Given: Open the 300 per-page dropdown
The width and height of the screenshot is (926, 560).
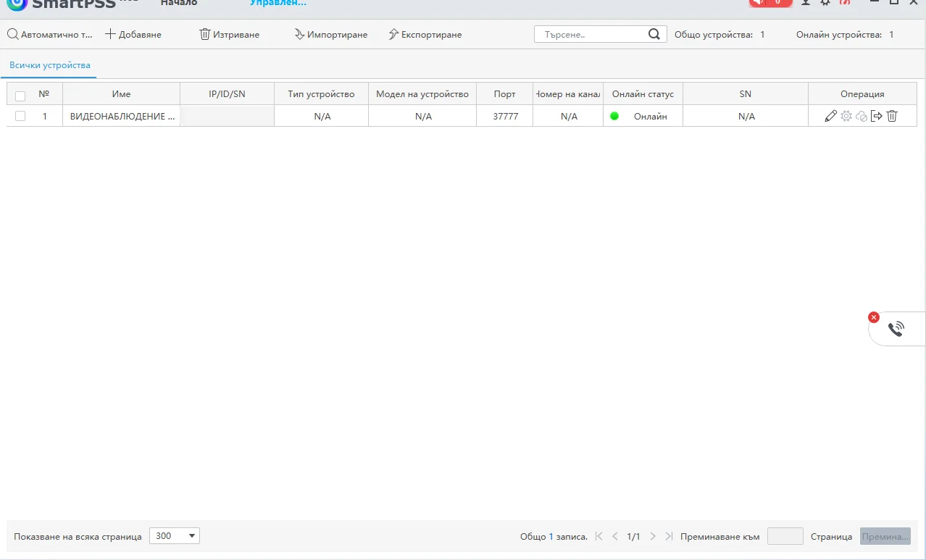Looking at the screenshot, I should pyautogui.click(x=175, y=536).
